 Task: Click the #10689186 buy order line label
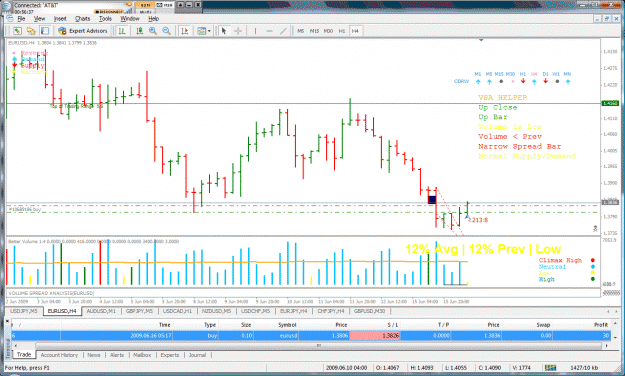pyautogui.click(x=25, y=209)
